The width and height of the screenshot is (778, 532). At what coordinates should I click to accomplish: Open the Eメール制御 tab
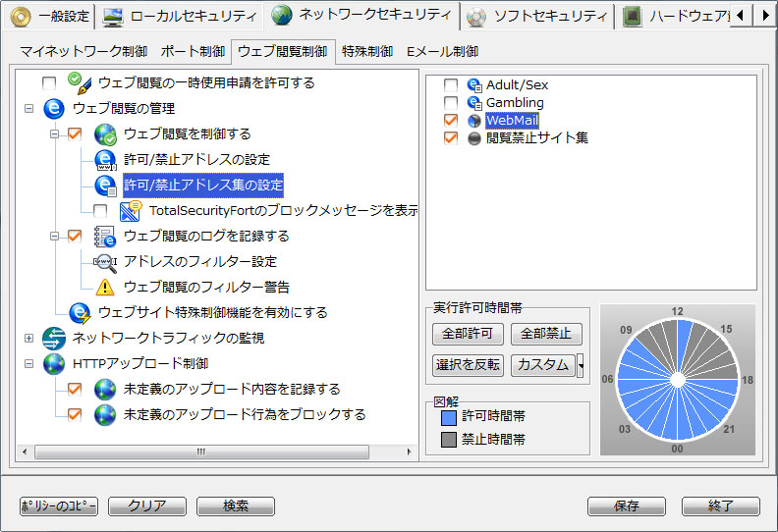(443, 52)
